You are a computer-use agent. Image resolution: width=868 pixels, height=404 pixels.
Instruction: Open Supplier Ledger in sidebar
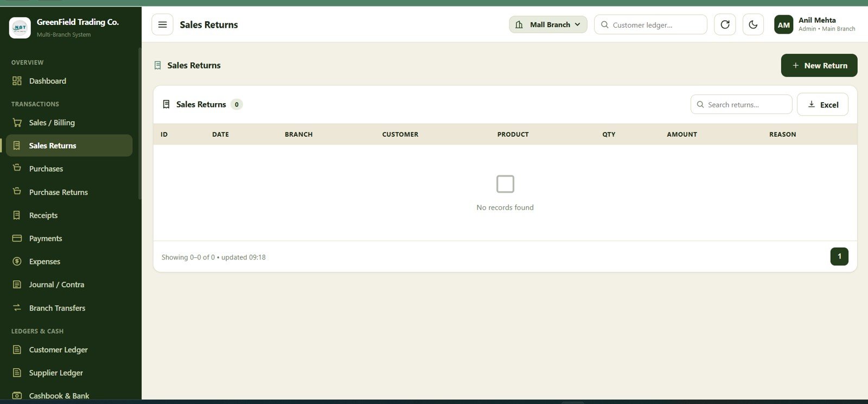click(x=69, y=373)
